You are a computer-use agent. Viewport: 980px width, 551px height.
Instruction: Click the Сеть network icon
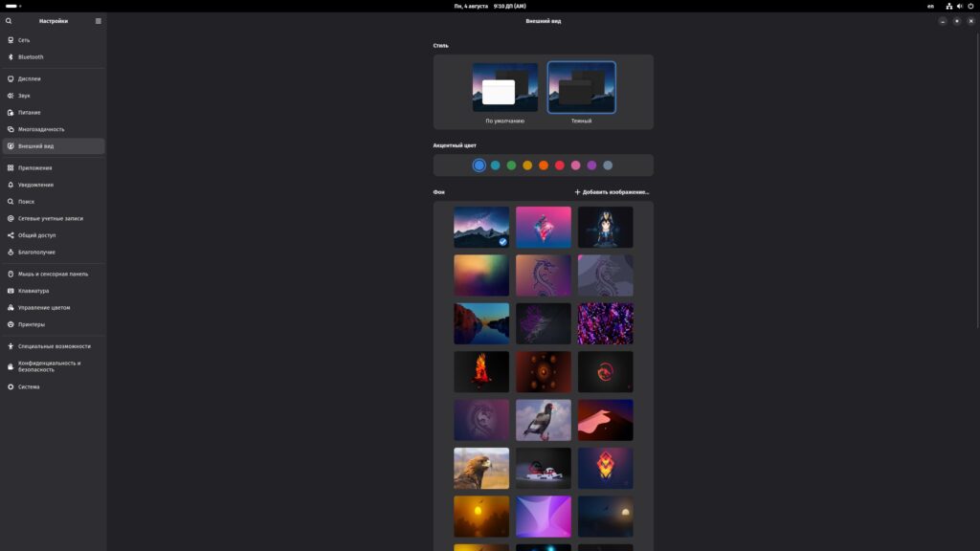11,40
